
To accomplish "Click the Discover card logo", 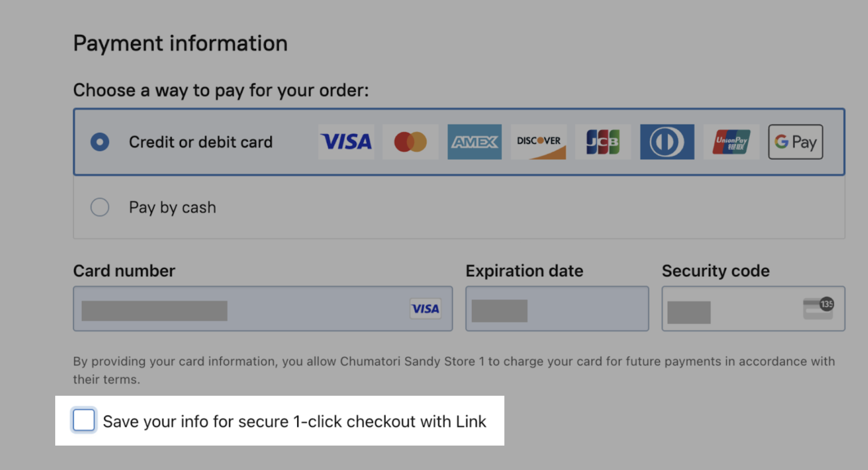I will point(538,142).
